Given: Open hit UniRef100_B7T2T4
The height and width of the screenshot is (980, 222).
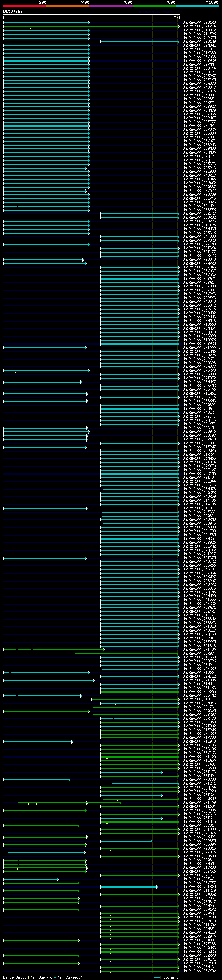Looking at the screenshot, I should [x=199, y=26].
